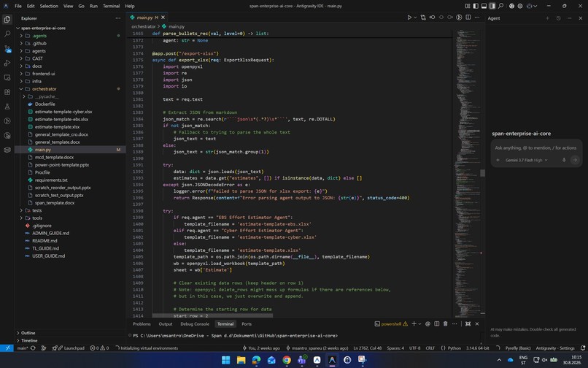Focus the Ask anything Agent input field
Image resolution: width=588 pixels, height=368 pixels.
[535, 148]
